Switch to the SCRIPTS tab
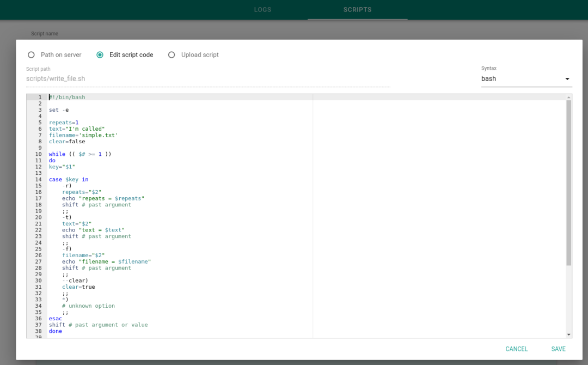The image size is (588, 365). [357, 10]
